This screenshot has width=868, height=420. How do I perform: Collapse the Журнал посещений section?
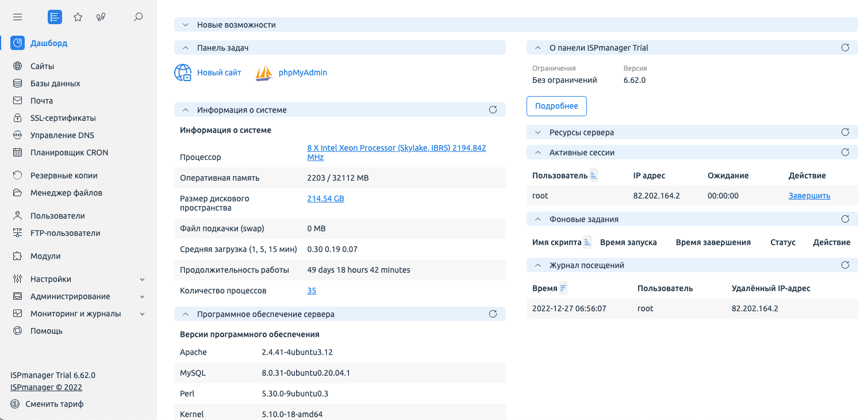pyautogui.click(x=537, y=265)
